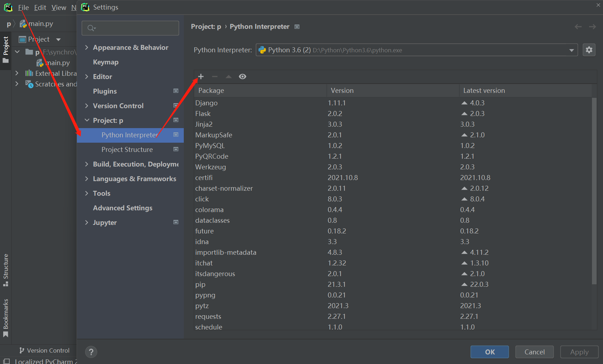Click Latest version column header
Viewport: 603px width, 364px height.
tap(525, 90)
